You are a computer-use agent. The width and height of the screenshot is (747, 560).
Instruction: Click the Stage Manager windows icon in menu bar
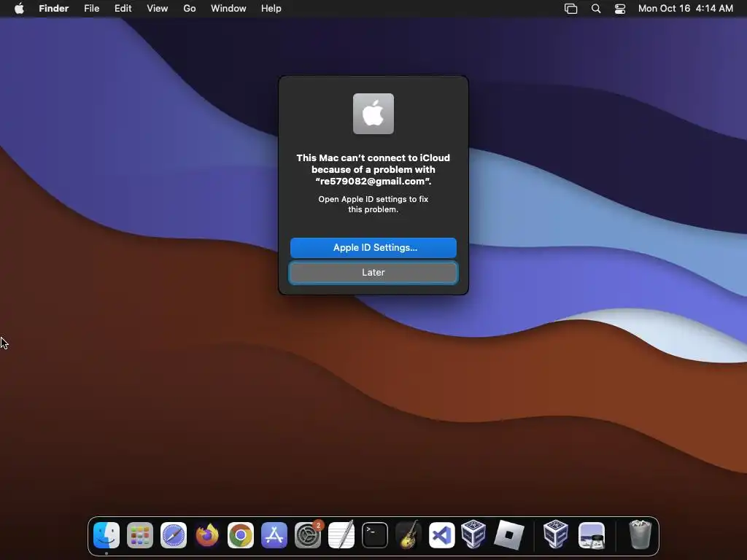pos(570,9)
